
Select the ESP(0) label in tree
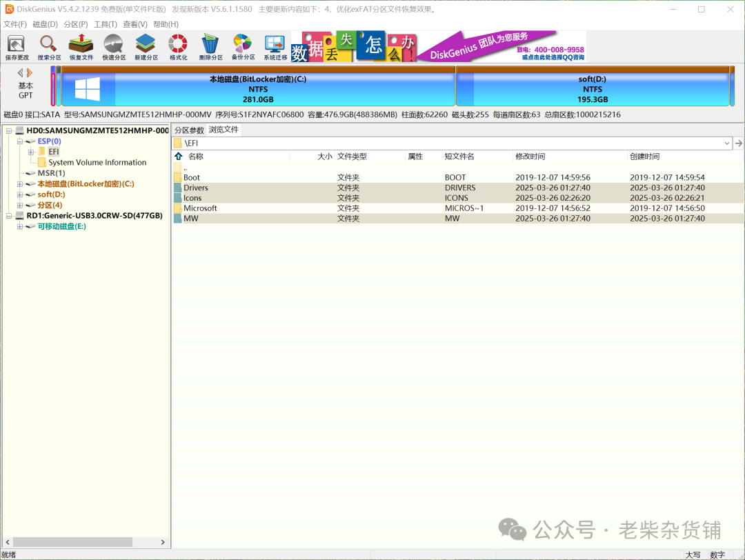[x=50, y=141]
